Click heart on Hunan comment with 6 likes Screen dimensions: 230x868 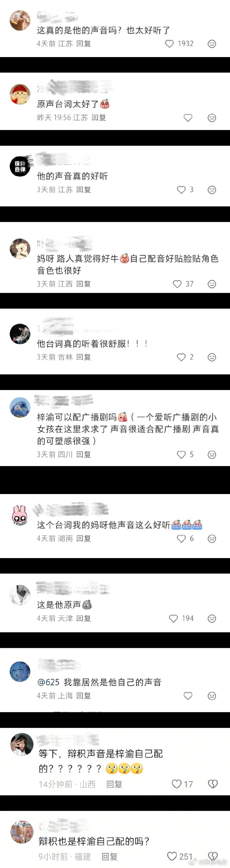coord(181,538)
